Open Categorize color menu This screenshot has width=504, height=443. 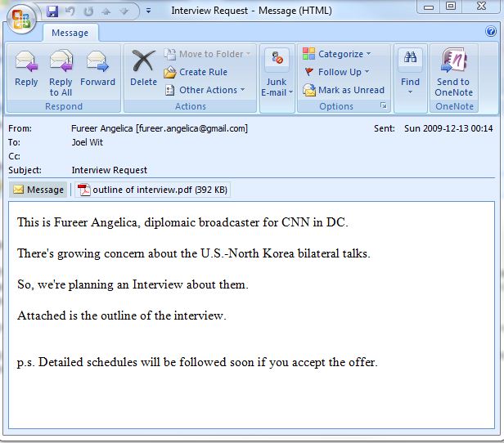point(336,54)
